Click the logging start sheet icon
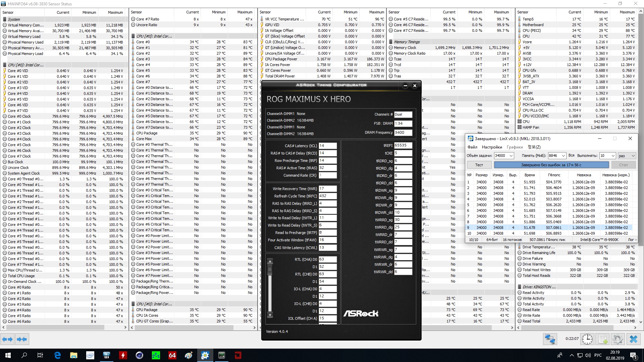The width and height of the screenshot is (644, 362). point(603,339)
